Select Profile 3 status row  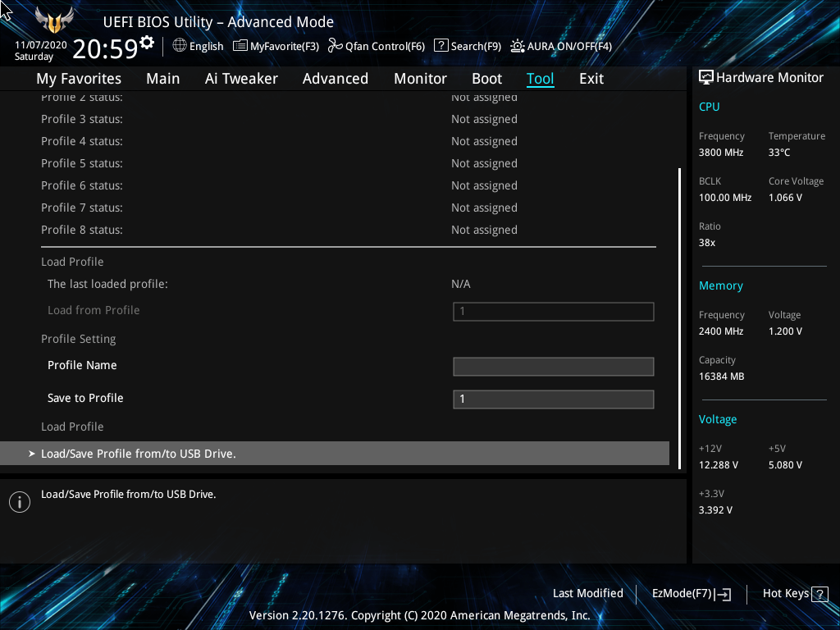coord(348,119)
